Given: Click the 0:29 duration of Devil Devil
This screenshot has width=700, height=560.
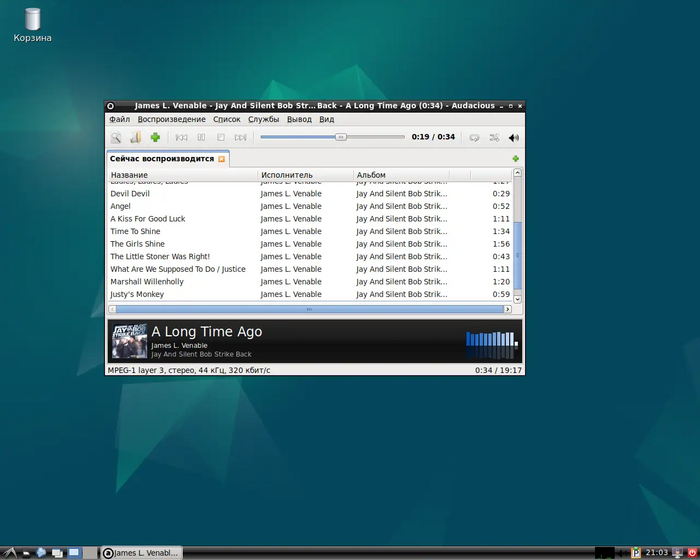Looking at the screenshot, I should coord(501,194).
